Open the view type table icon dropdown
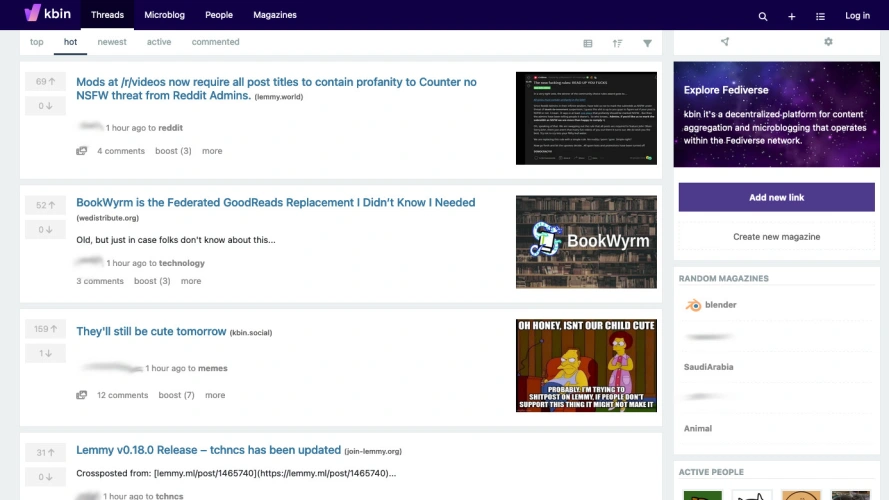Screen dimensions: 889x500 click(588, 43)
